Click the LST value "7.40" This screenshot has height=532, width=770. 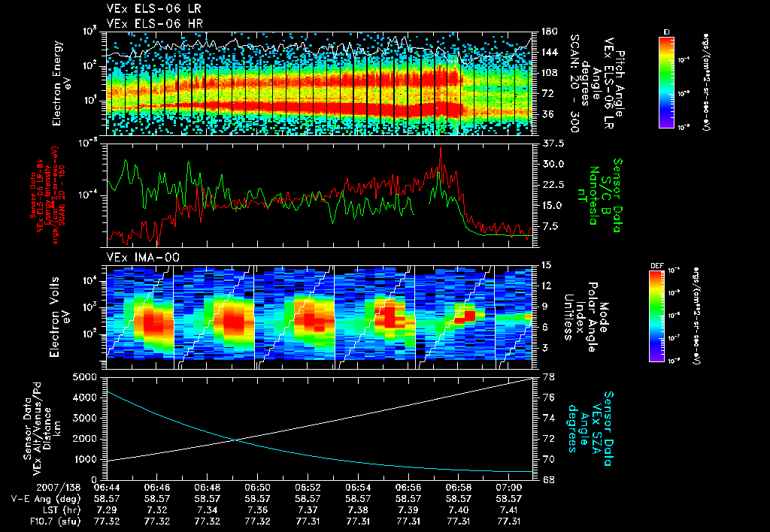[458, 510]
